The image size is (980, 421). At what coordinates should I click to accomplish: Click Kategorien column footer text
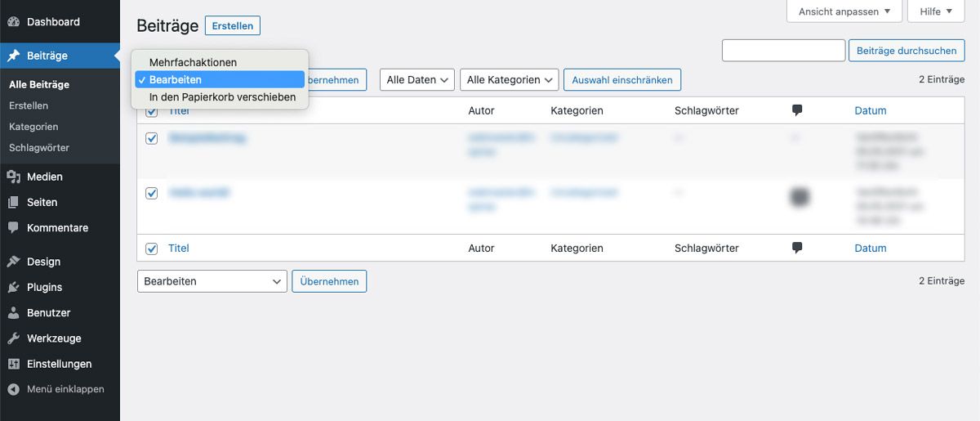(x=577, y=248)
